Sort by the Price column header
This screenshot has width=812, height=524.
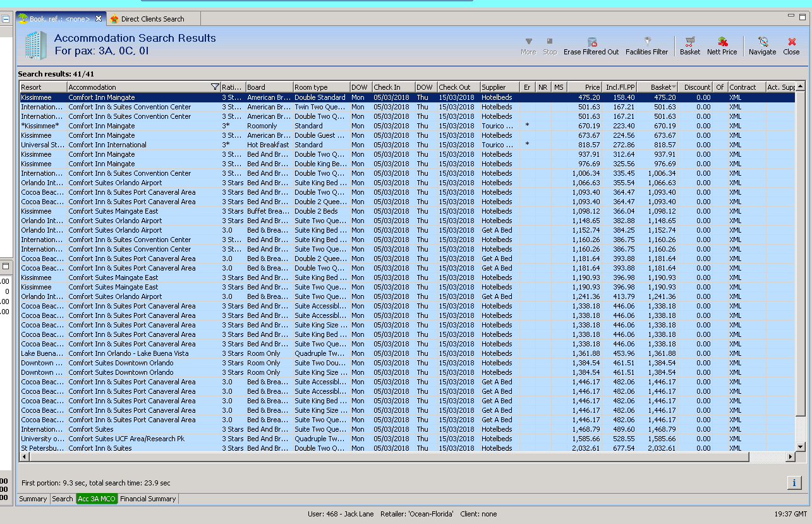pyautogui.click(x=585, y=87)
